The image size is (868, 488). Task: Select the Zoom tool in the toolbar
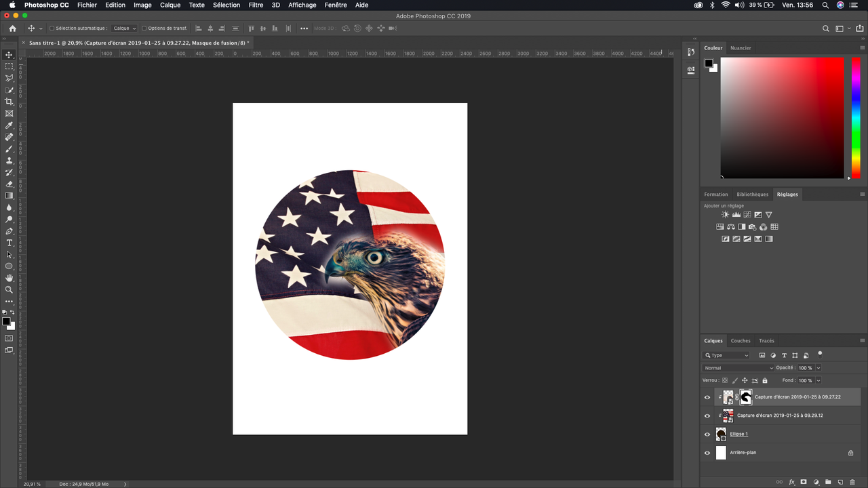pyautogui.click(x=9, y=289)
